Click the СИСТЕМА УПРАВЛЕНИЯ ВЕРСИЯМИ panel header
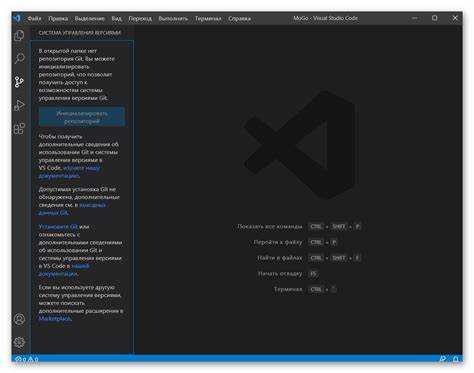 (80, 33)
